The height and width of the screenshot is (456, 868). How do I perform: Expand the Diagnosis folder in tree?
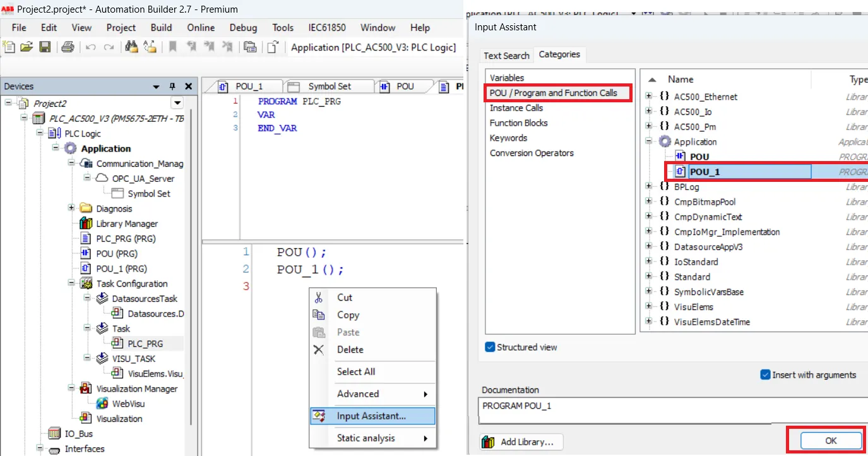[x=71, y=208]
